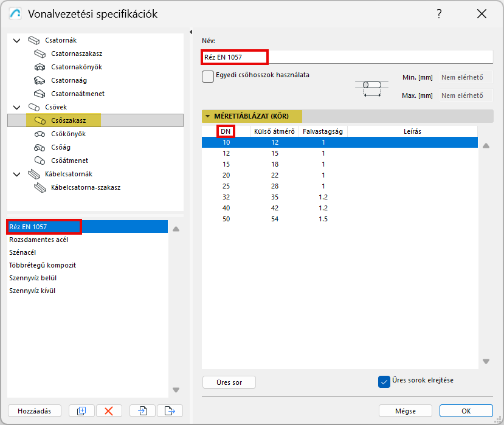
Task: Select Szennyvíz belül in the list
Action: (88, 278)
